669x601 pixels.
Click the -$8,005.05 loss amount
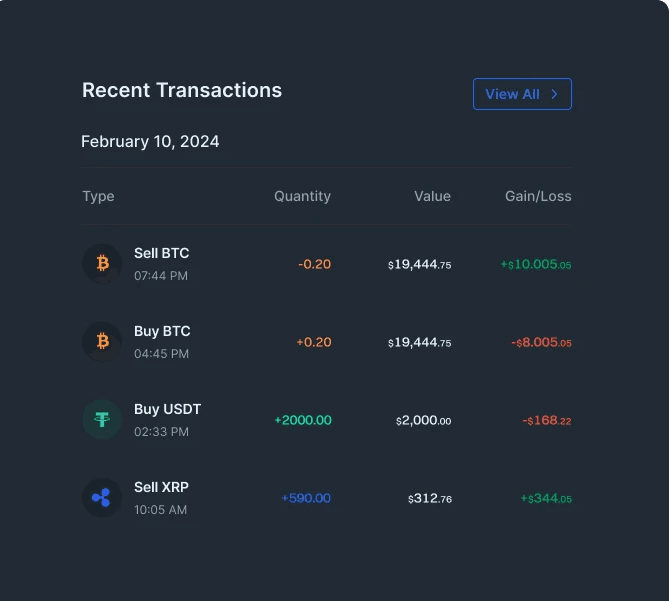[x=541, y=343]
